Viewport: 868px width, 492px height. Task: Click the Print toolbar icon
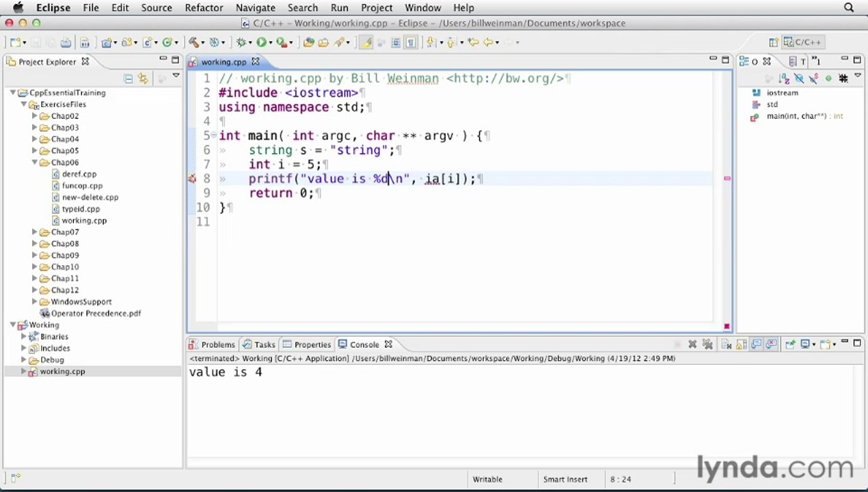pos(65,42)
